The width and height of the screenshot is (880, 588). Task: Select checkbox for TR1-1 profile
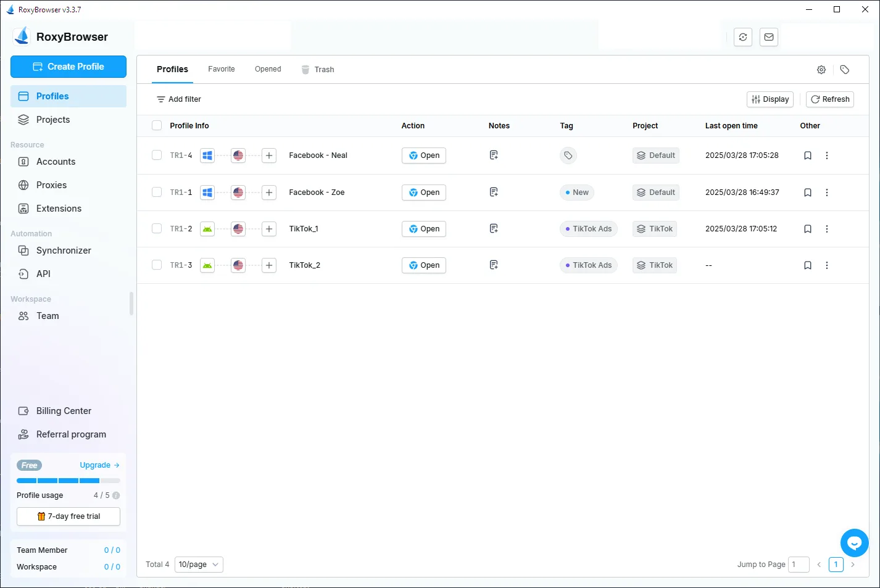tap(157, 192)
